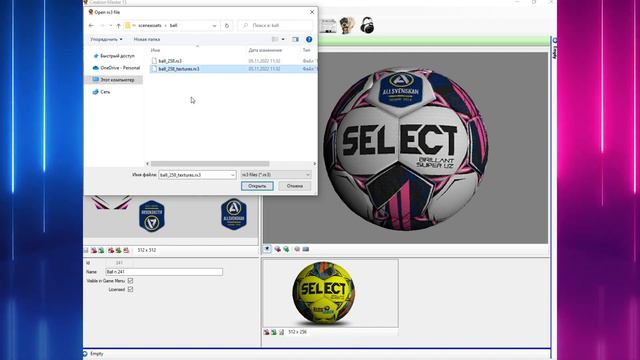Viewport: 640px width, 360px height.
Task: Click the scrollbar right arrow in file list
Action: coord(314,164)
